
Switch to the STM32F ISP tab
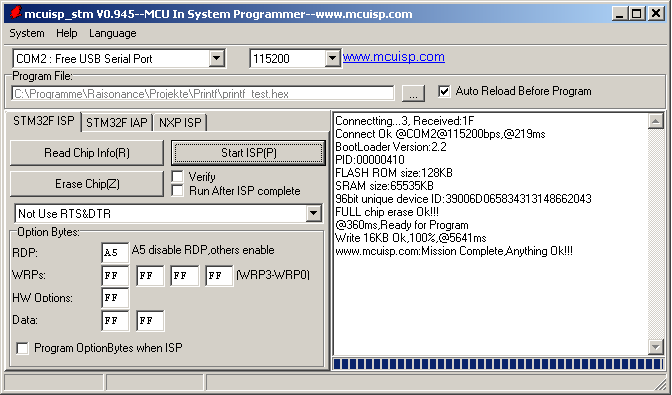43,121
